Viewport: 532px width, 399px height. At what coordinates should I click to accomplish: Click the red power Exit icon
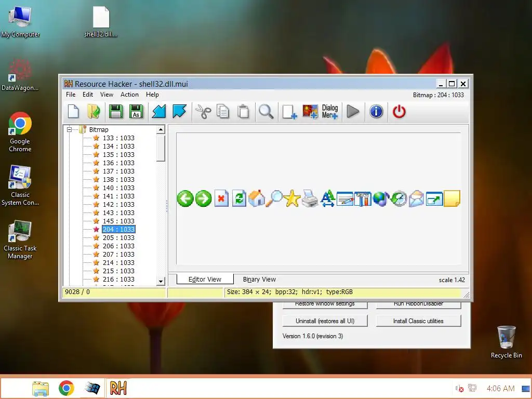[x=399, y=112]
